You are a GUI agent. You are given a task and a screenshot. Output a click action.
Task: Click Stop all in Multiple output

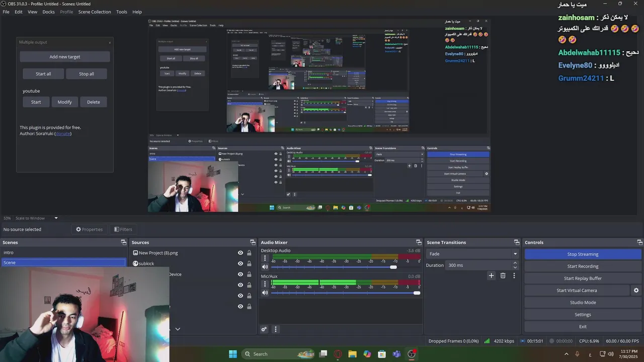click(x=87, y=74)
